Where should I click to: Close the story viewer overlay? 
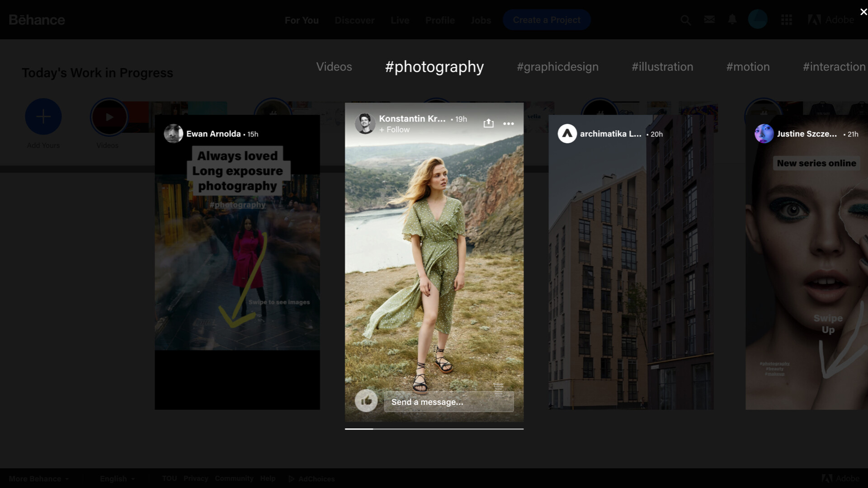(x=863, y=12)
